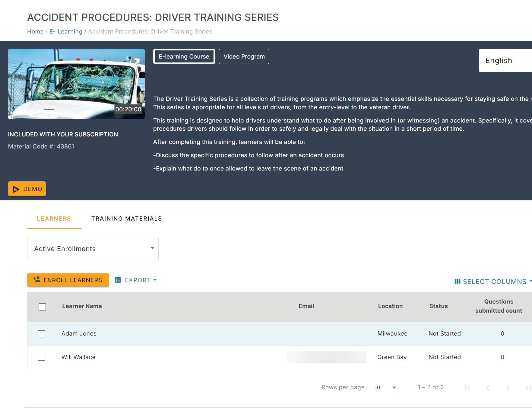Open the English language dropdown

tap(505, 60)
